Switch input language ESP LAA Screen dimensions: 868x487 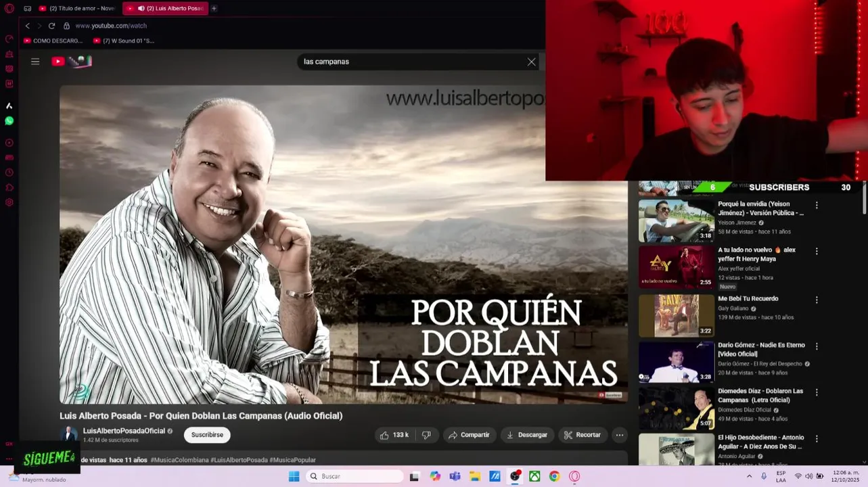point(781,476)
